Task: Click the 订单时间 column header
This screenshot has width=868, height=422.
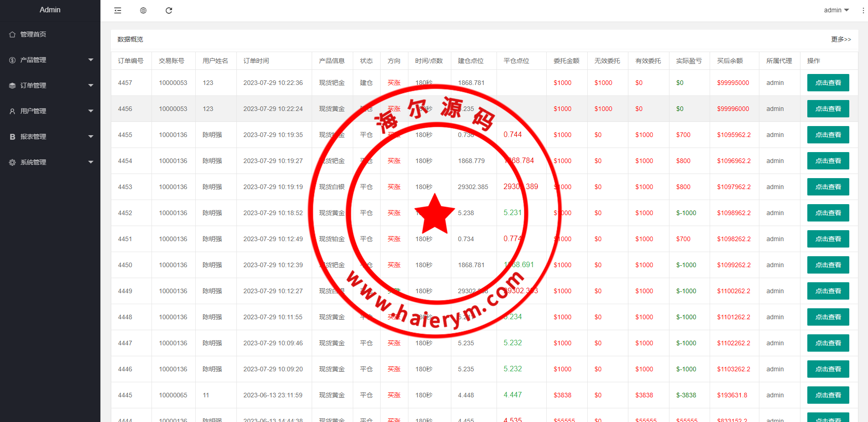Action: click(x=256, y=61)
